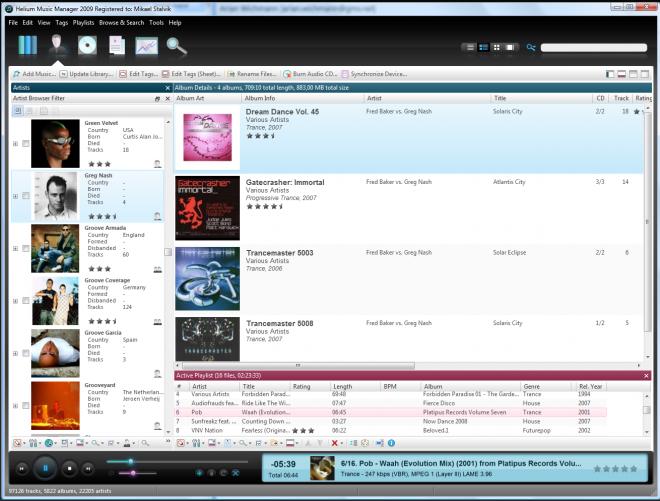Open the statistics chart icon

point(146,46)
